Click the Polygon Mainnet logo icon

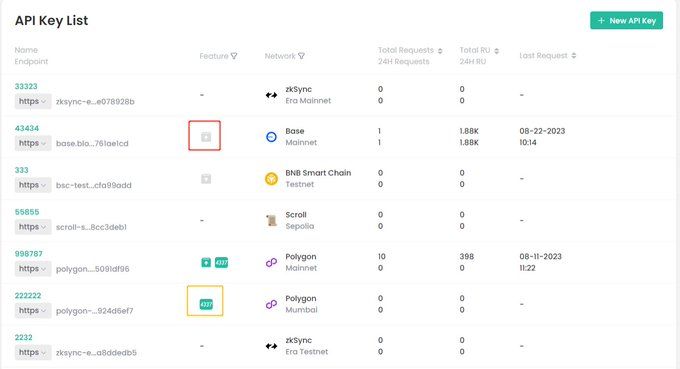(x=271, y=262)
